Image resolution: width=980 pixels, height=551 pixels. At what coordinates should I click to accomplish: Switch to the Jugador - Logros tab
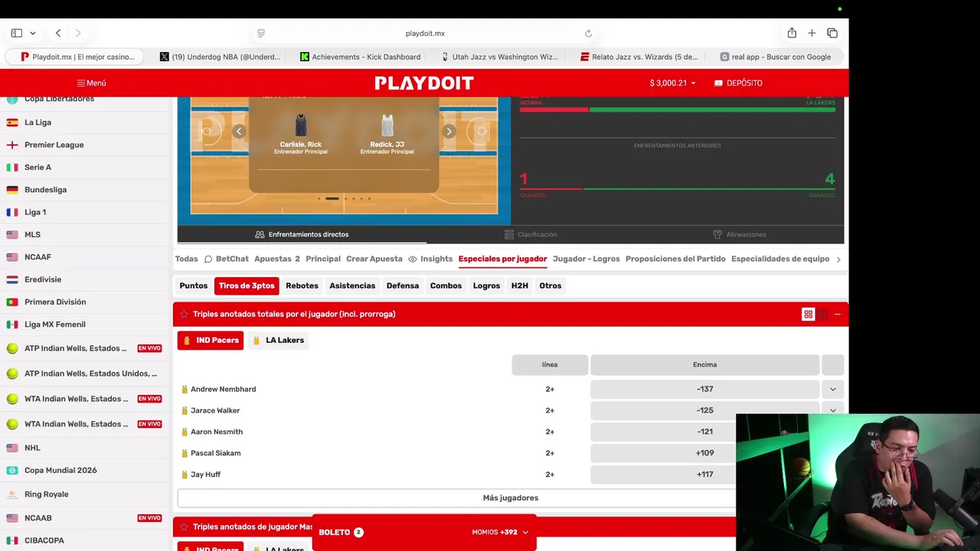[586, 259]
